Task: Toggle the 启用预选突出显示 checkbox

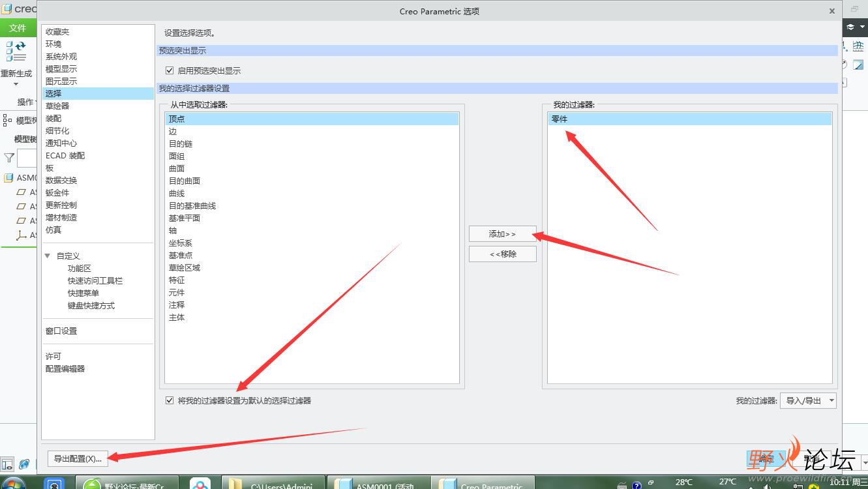Action: click(170, 70)
